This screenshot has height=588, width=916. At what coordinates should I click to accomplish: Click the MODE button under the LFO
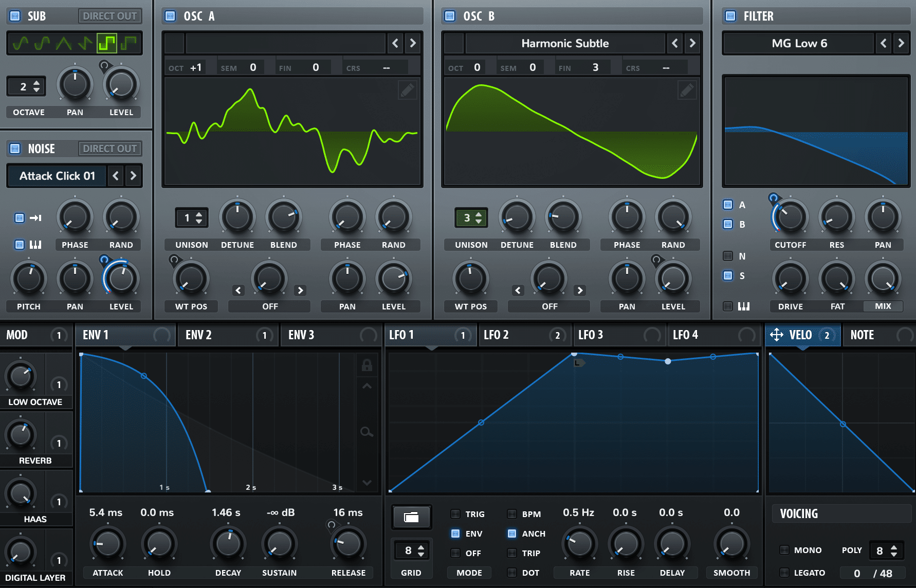pyautogui.click(x=469, y=572)
